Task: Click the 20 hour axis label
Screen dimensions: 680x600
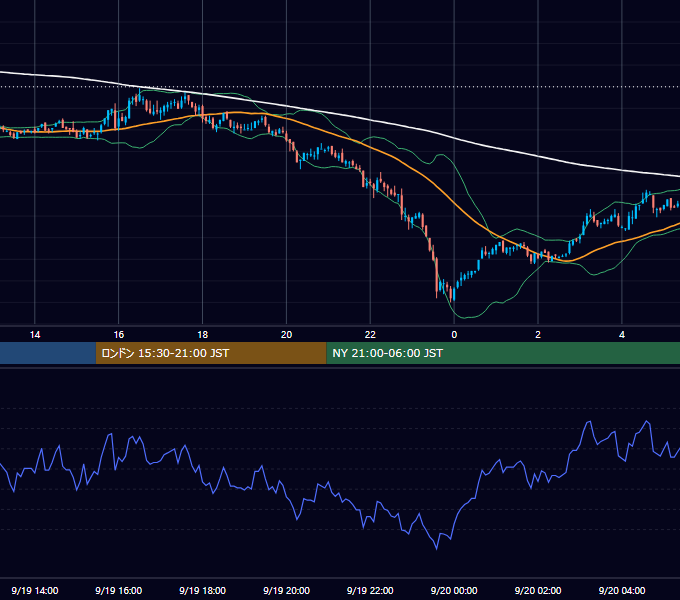Action: coord(286,335)
